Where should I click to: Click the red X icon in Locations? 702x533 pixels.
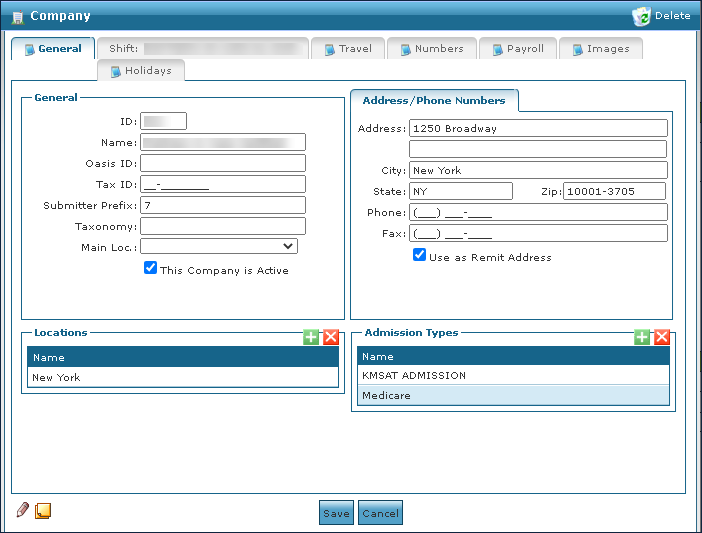click(330, 337)
